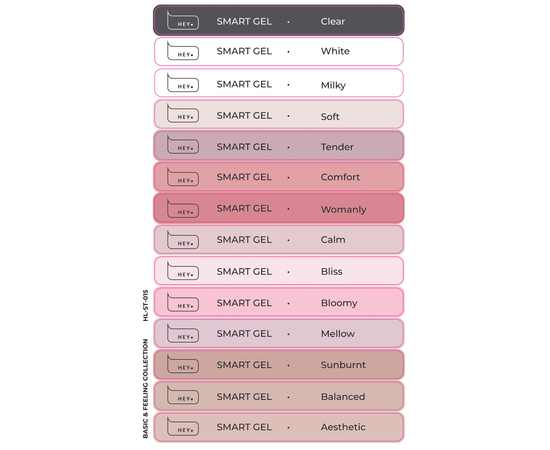Select the HEY logo on Sunburnt label
The image size is (550, 450).
[183, 364]
